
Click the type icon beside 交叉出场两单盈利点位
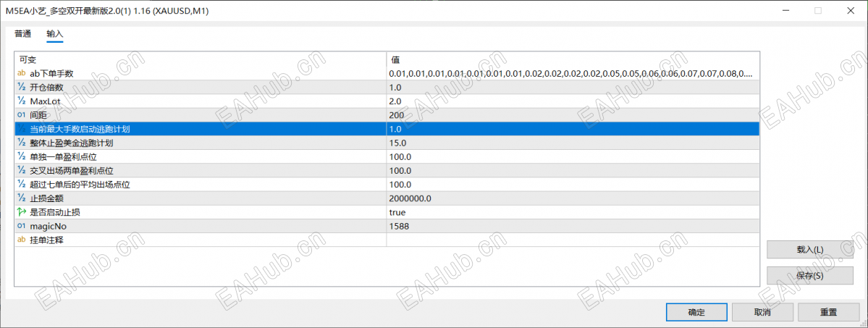[22, 171]
